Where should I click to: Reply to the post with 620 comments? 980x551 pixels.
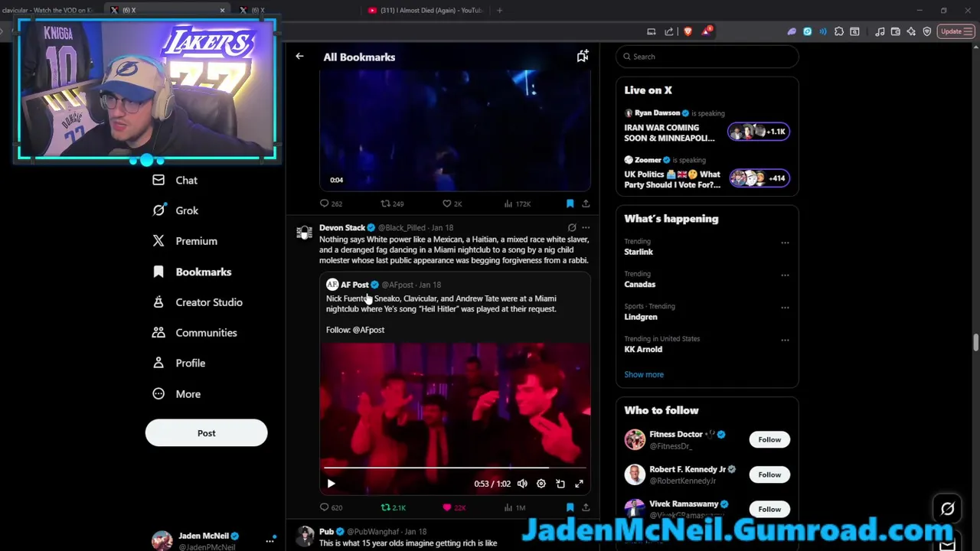point(332,507)
